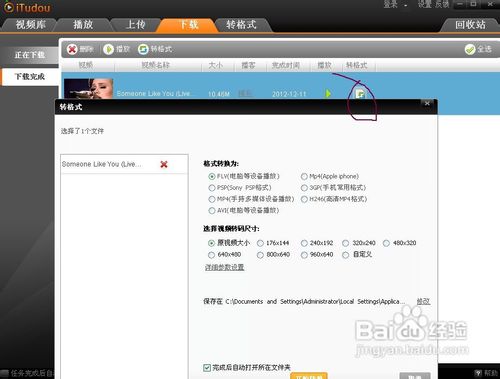Select 原视频大小 size option
500x379 pixels.
pyautogui.click(x=211, y=243)
